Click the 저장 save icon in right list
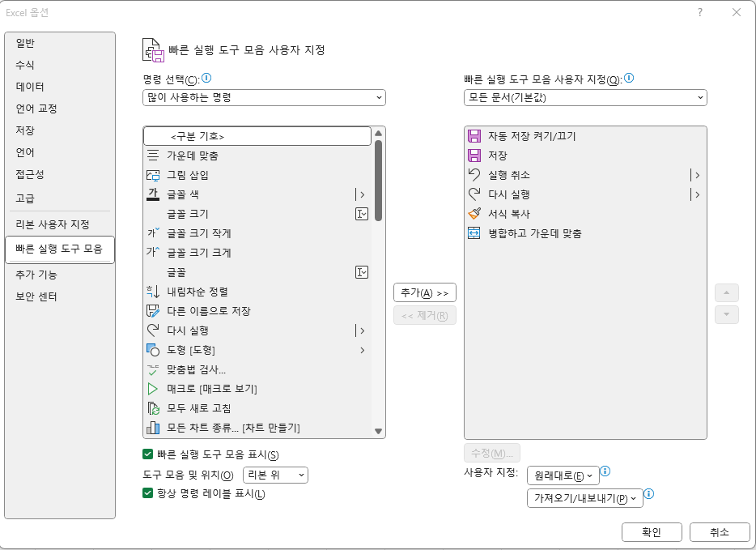This screenshot has width=756, height=550. [x=474, y=156]
